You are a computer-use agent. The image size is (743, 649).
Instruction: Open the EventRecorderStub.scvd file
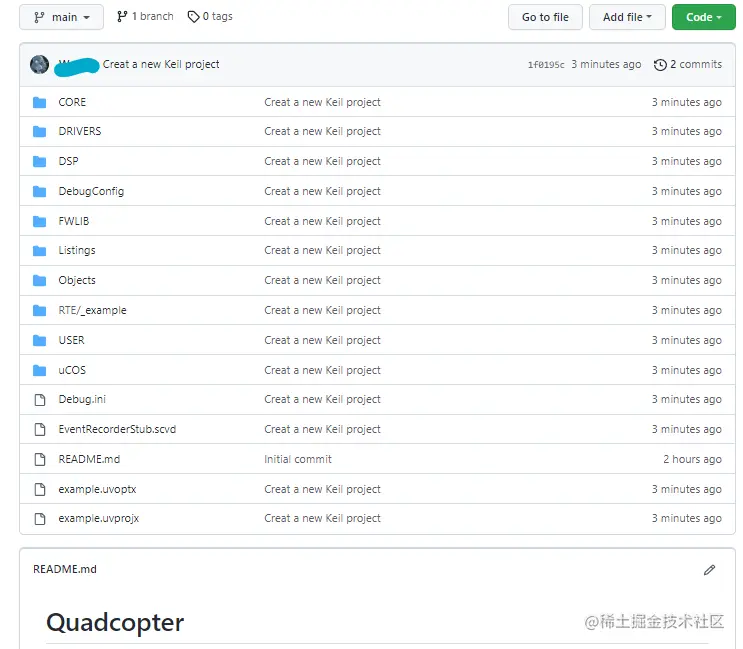pyautogui.click(x=117, y=429)
